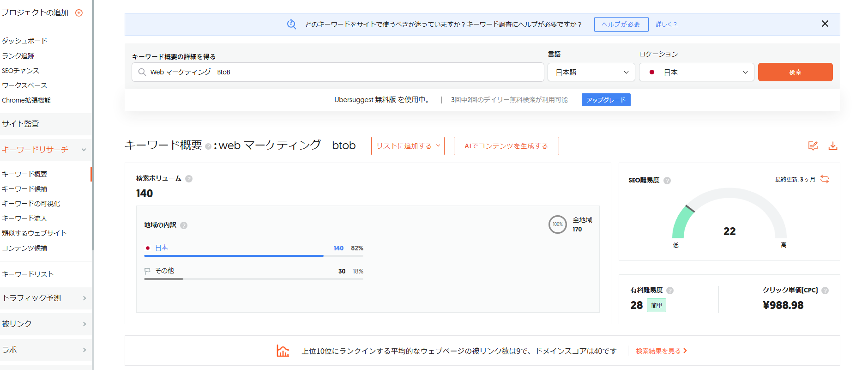
Task: Click the help icon next to 地域の内訳
Action: coord(184,225)
